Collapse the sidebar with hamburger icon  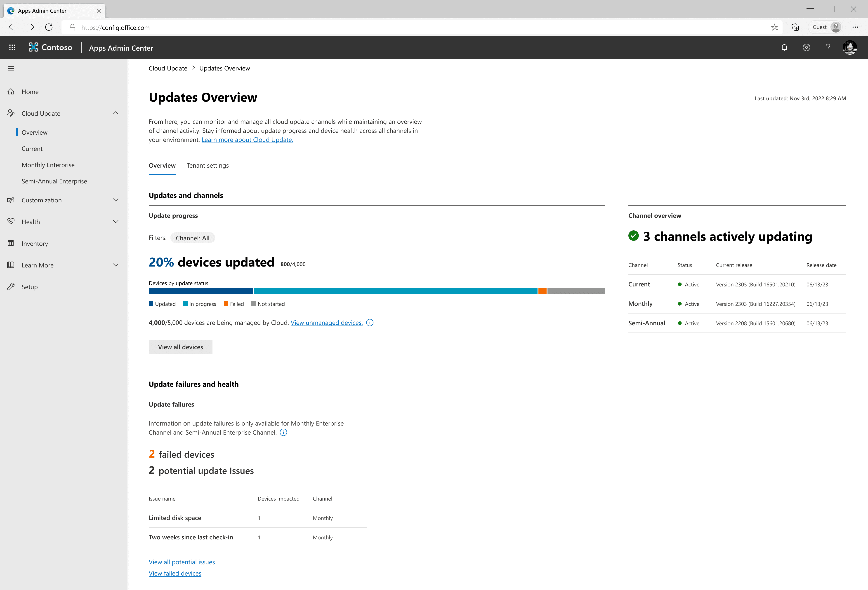pos(11,69)
